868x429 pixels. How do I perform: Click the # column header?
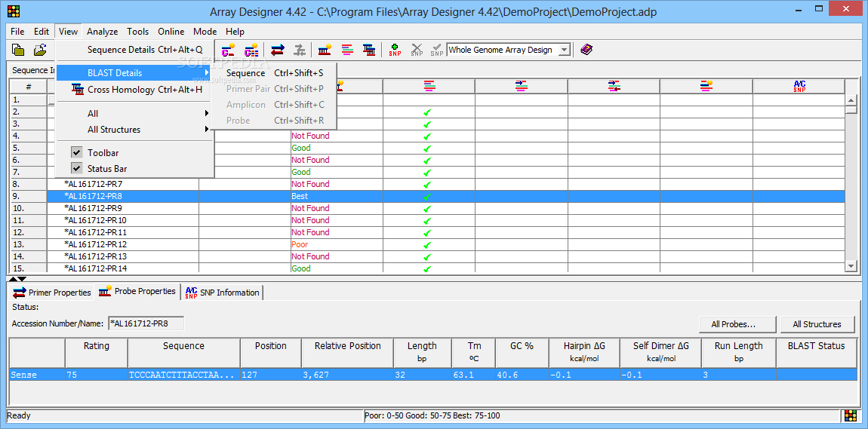[28, 86]
